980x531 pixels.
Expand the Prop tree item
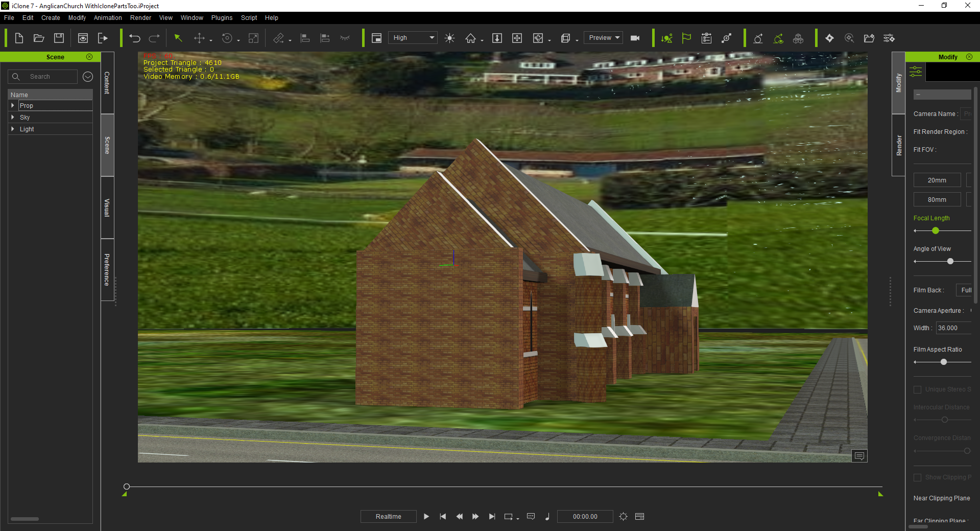point(13,105)
